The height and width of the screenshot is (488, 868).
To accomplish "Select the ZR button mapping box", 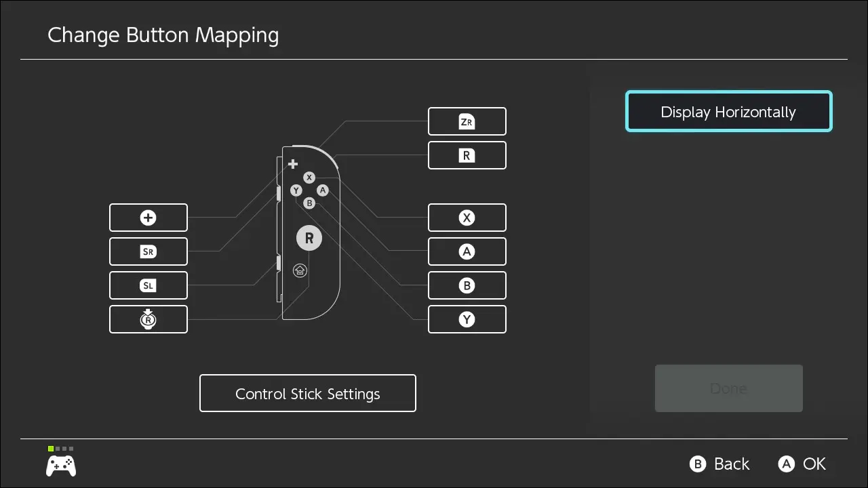I will pyautogui.click(x=467, y=121).
